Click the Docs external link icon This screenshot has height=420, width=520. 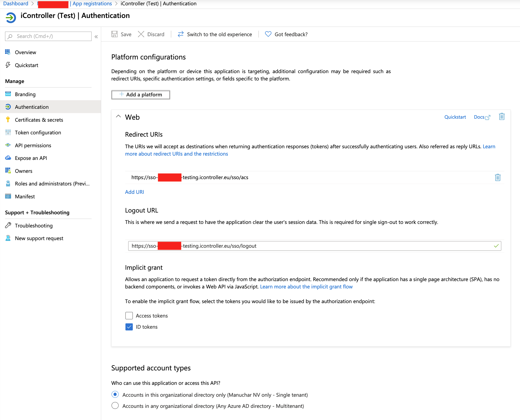(x=488, y=117)
